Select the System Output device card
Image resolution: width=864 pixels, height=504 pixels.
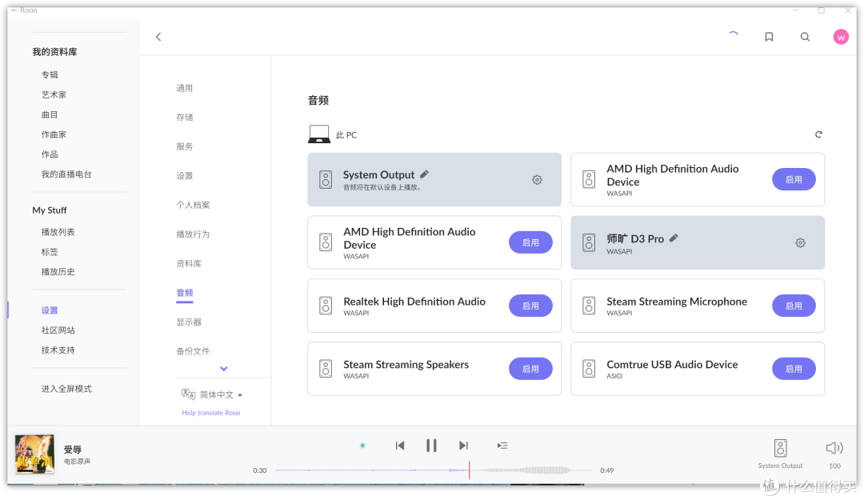[434, 179]
